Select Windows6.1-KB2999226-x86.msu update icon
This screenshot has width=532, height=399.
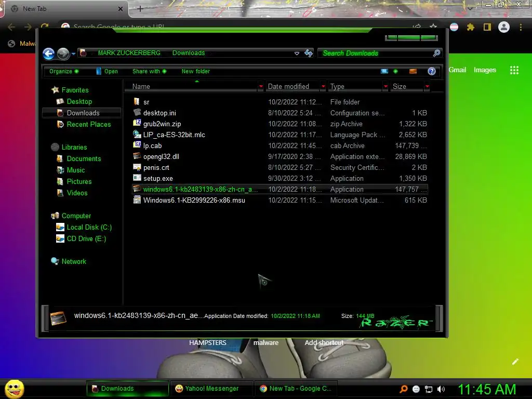(x=137, y=200)
